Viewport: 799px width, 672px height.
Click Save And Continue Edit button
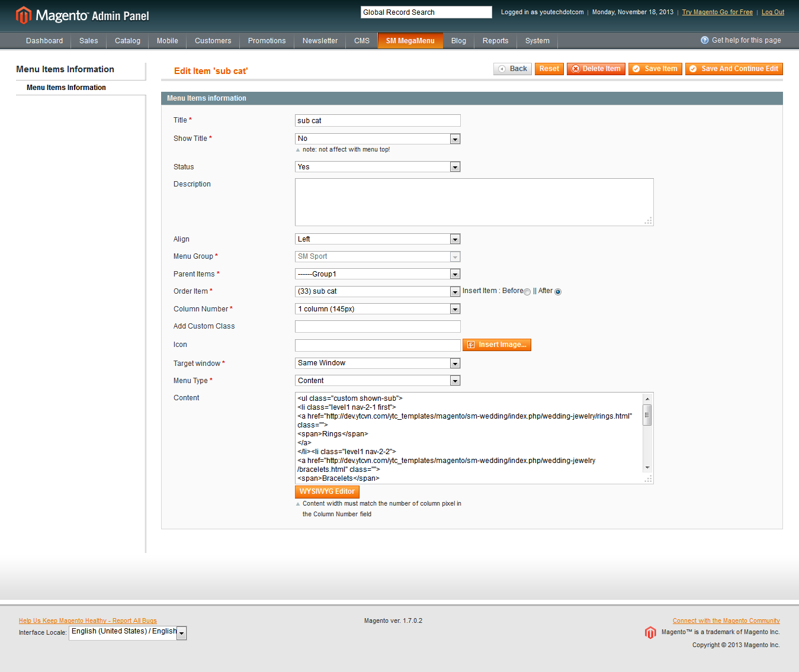tap(734, 69)
